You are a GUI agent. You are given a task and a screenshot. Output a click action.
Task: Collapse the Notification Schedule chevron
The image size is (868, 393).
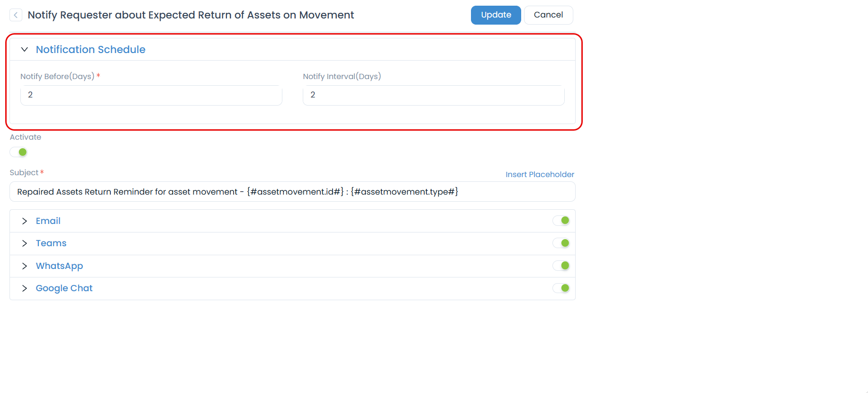(25, 50)
